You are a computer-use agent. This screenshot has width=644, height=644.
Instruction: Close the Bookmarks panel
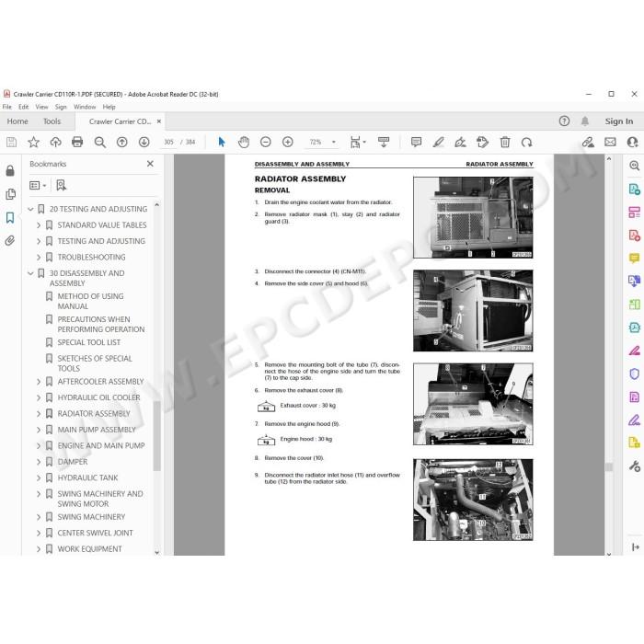(150, 164)
